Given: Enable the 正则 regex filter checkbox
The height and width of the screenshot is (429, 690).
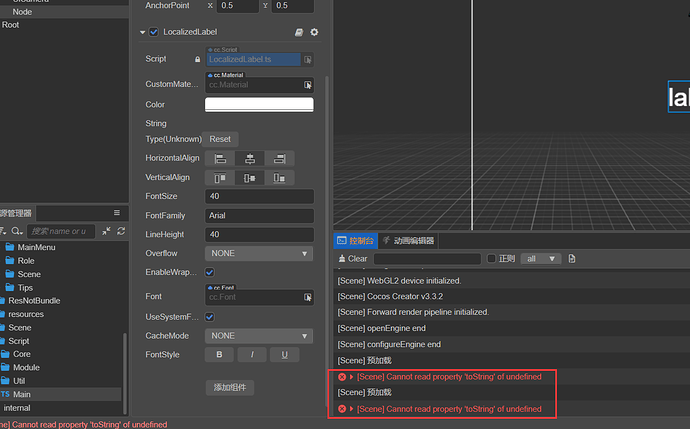Looking at the screenshot, I should 491,259.
